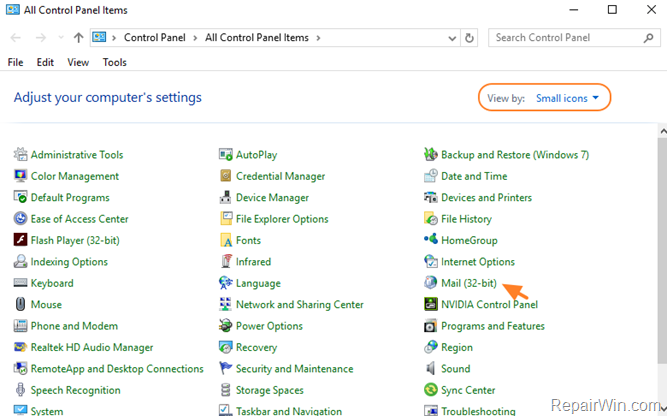
Task: Expand the address bar history dropdown
Action: [x=452, y=38]
